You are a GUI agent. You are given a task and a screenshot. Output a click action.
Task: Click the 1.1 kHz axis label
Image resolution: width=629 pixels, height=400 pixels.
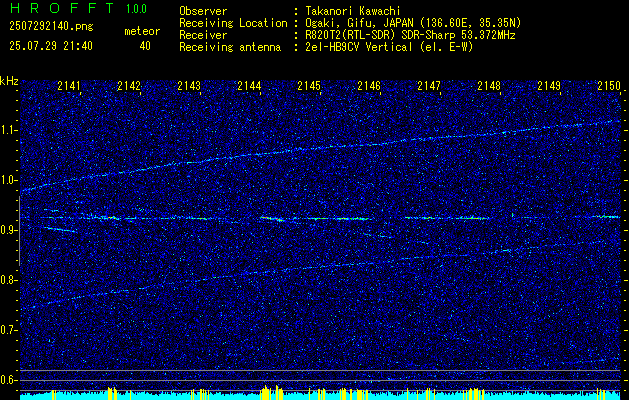(9, 130)
